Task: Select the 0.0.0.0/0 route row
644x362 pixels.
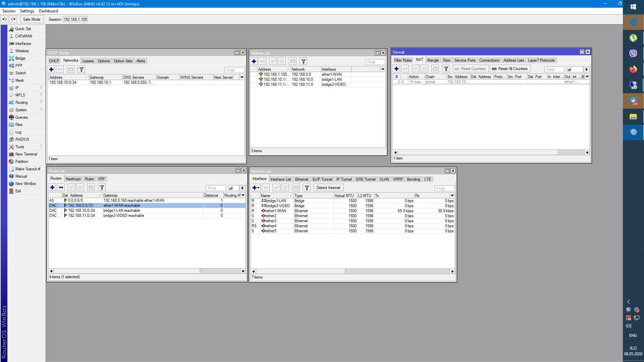Action: [x=147, y=200]
